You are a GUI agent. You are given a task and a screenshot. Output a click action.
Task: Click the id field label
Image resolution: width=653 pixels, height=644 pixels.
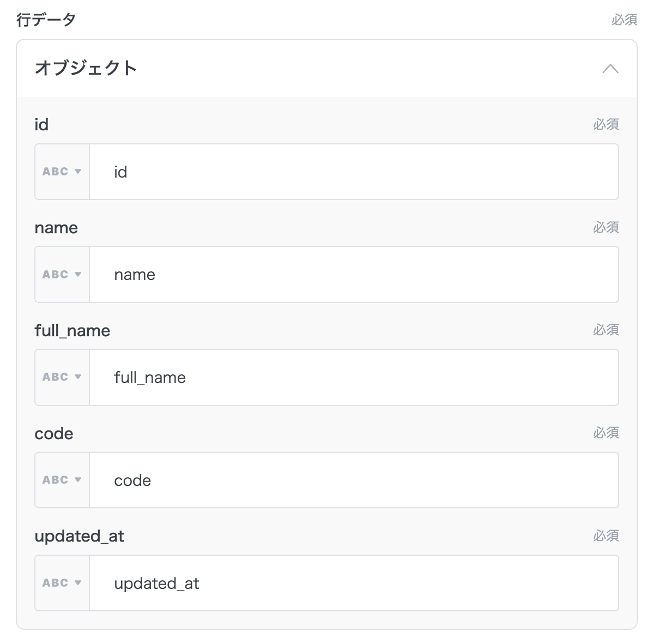pos(41,125)
